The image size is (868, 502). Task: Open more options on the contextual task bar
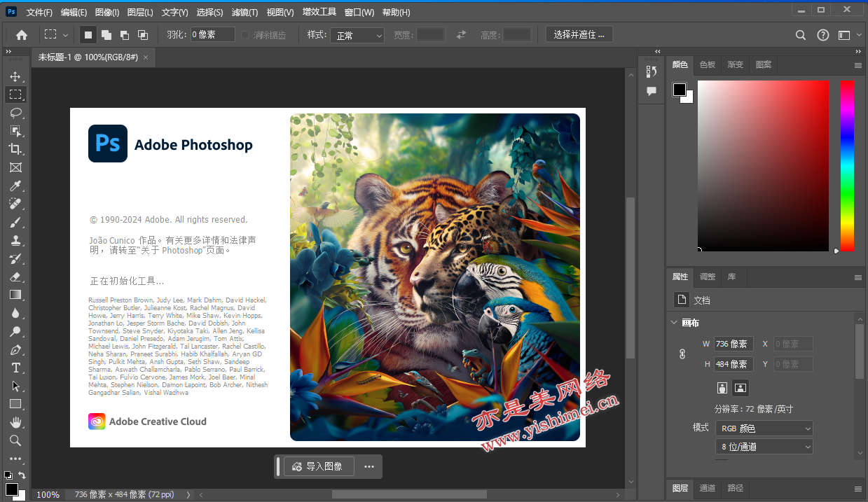(x=368, y=466)
